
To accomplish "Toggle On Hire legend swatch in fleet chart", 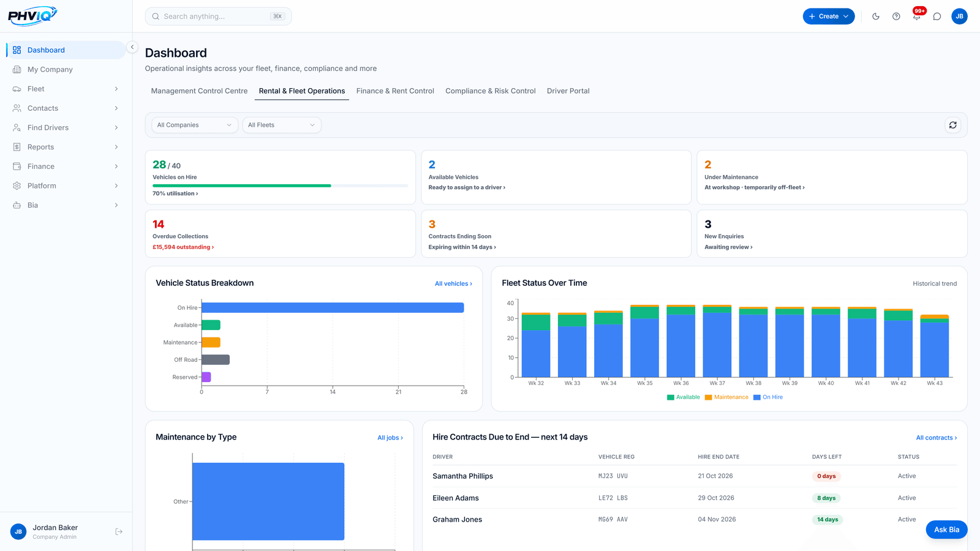I will [757, 397].
